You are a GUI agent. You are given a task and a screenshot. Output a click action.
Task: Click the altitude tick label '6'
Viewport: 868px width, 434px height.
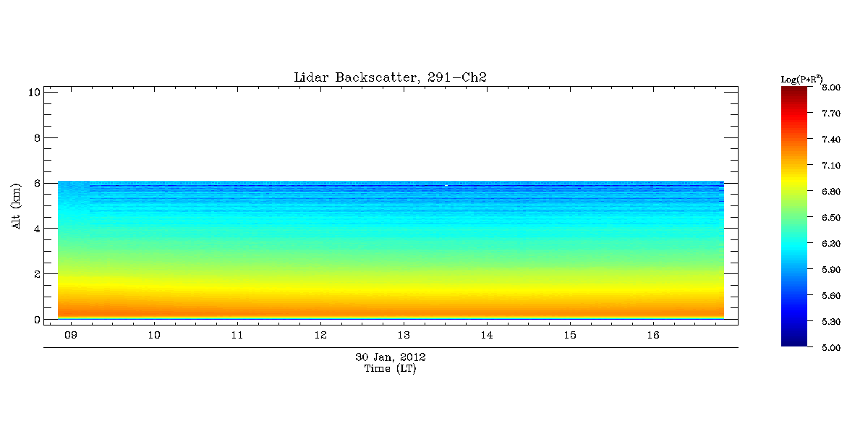tap(35, 183)
